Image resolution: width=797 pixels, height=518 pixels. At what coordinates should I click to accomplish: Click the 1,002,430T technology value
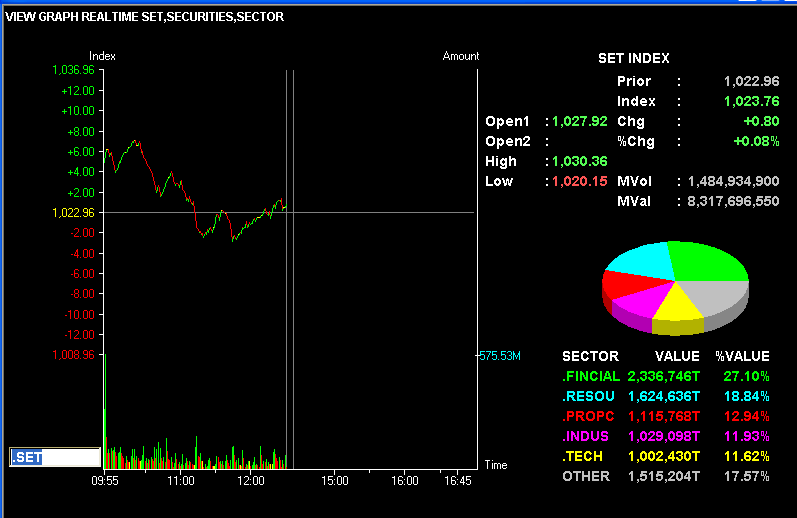click(x=663, y=456)
